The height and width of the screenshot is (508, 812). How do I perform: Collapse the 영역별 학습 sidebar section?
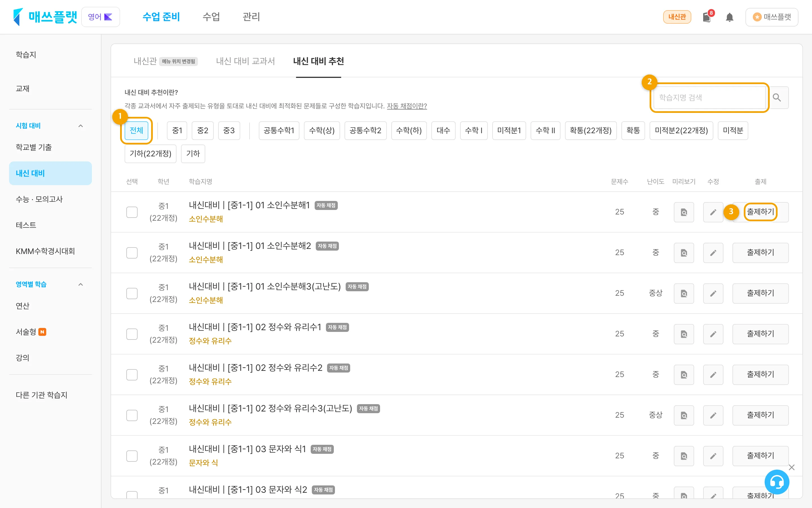[x=81, y=284]
